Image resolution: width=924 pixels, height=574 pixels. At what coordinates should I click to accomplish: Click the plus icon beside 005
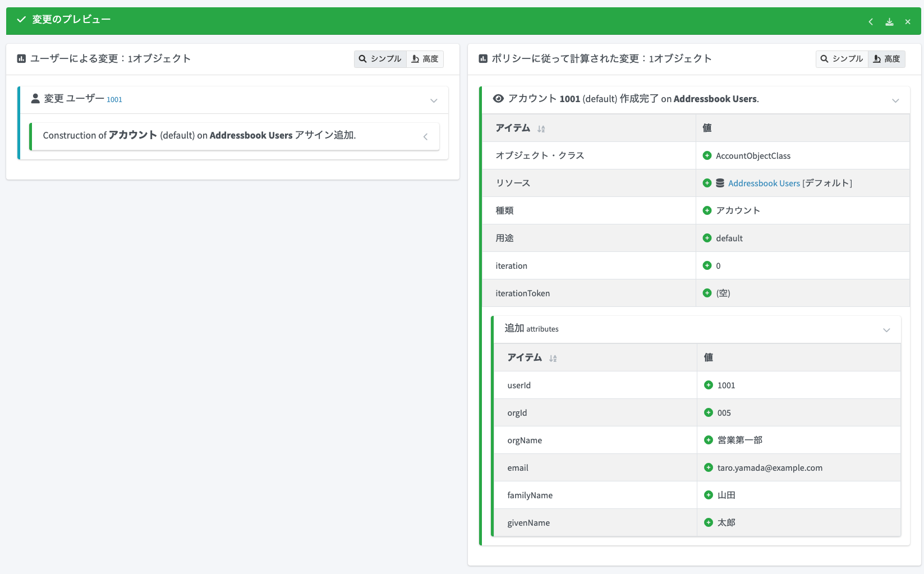click(x=709, y=412)
